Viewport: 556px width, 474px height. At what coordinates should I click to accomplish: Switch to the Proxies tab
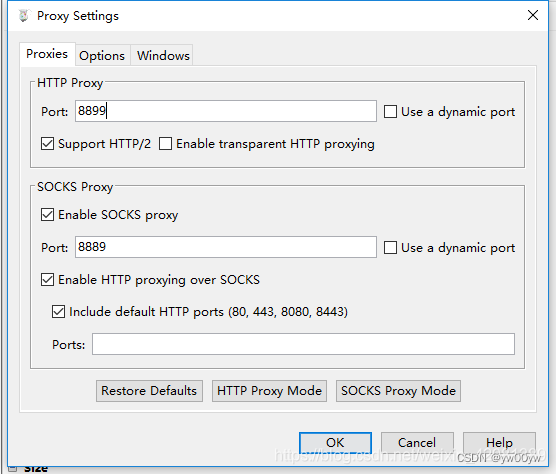(x=47, y=54)
